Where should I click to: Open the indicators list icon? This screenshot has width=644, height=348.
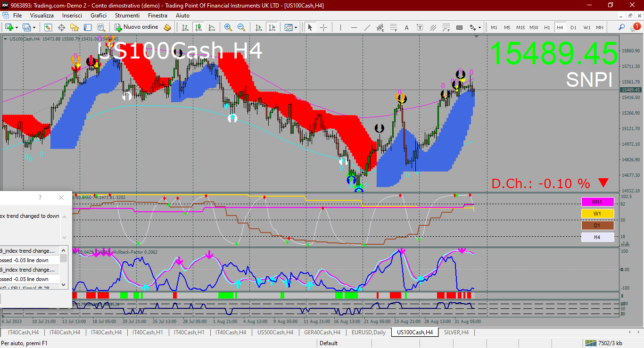coord(289,27)
